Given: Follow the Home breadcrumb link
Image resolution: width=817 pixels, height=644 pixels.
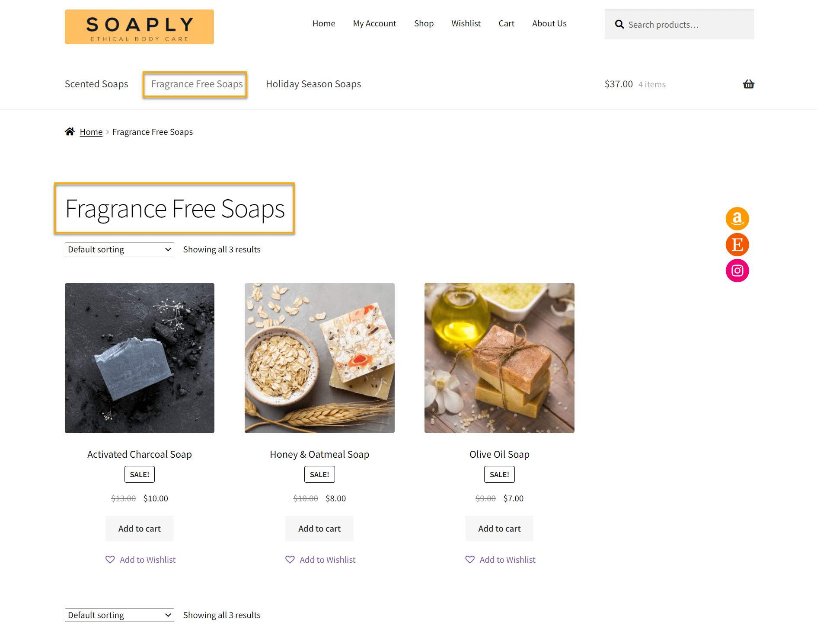Looking at the screenshot, I should point(91,132).
